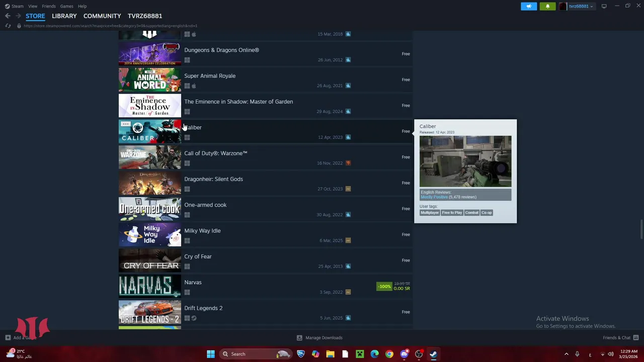
Task: Click the SteamOS icon under Drift Legends 2
Action: coord(194,318)
